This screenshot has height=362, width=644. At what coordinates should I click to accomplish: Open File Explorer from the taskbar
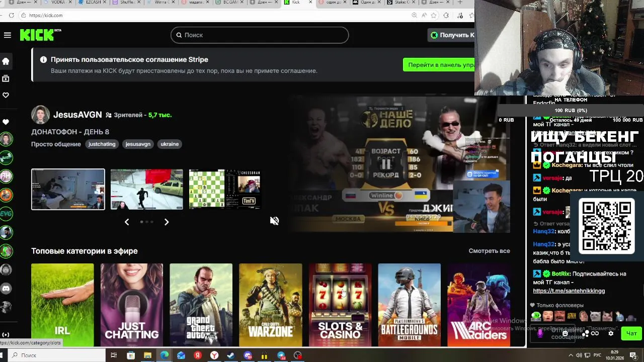click(x=147, y=355)
